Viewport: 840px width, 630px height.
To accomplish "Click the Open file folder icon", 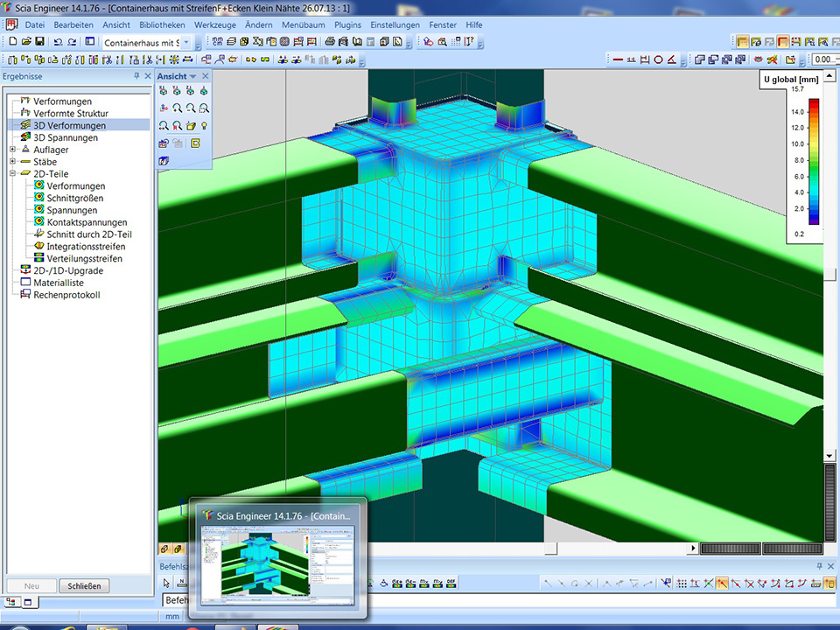I will coord(26,42).
